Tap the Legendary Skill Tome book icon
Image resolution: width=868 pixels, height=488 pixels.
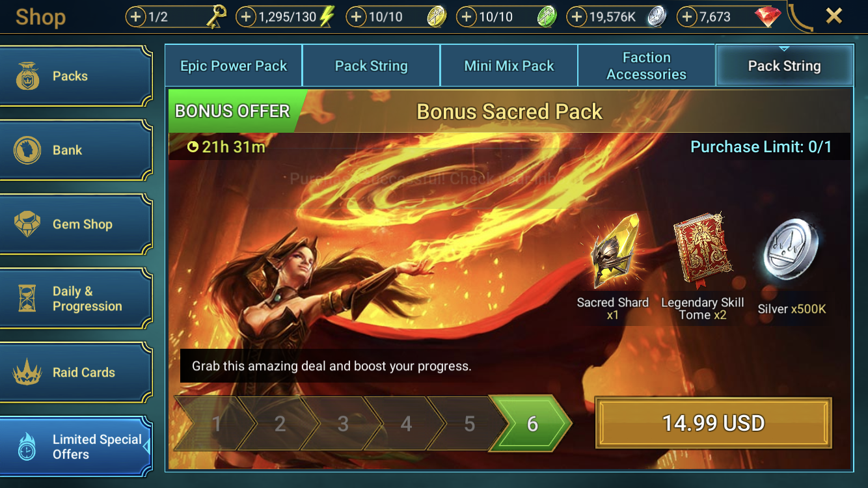coord(702,252)
